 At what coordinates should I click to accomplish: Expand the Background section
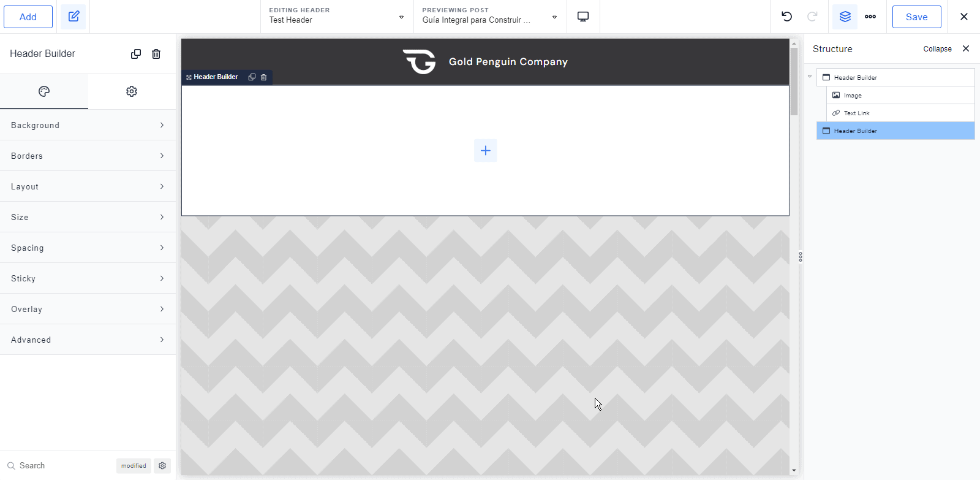88,125
